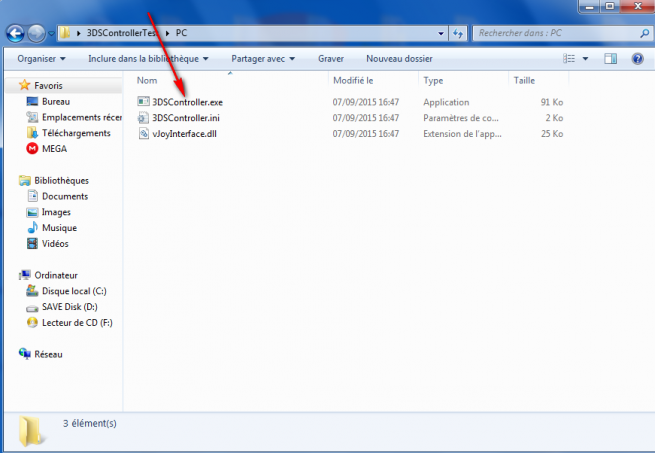Open Bibliothèques in the navigation pane
Screen dimensions: 655x453
(x=61, y=181)
